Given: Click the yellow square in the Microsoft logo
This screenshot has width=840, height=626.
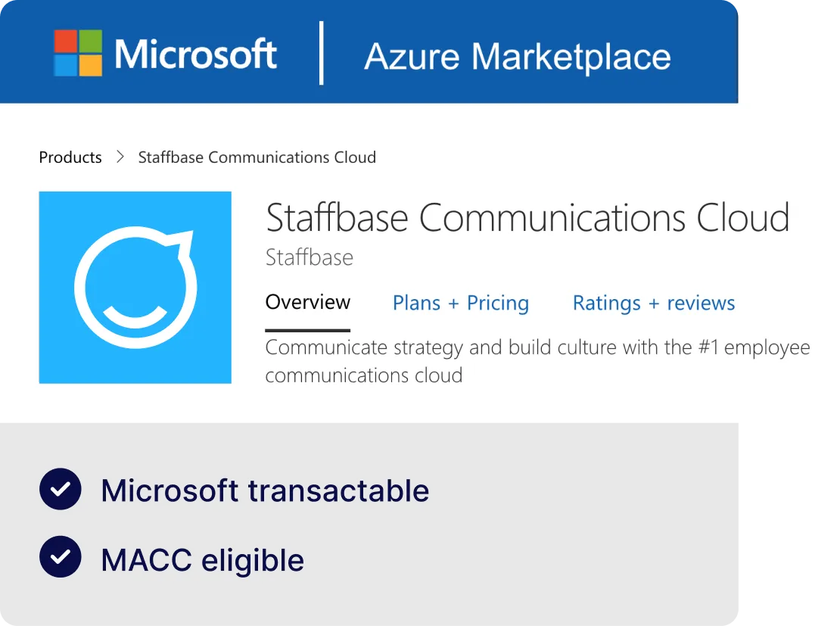Looking at the screenshot, I should [x=89, y=67].
